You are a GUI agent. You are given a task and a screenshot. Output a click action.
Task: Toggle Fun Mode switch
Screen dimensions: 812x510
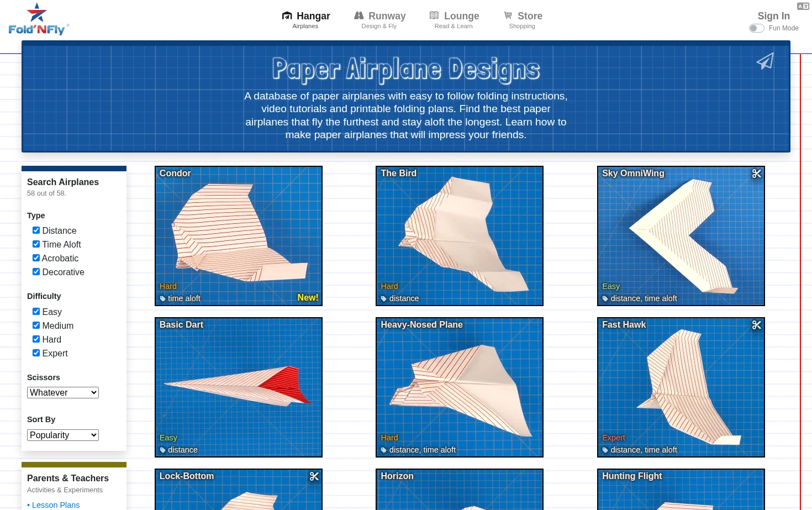click(x=757, y=28)
